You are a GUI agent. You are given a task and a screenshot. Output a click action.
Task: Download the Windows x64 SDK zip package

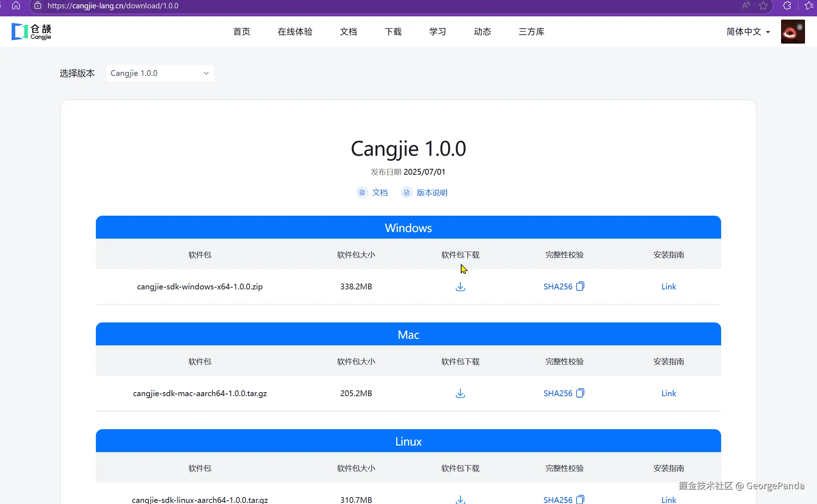tap(460, 286)
